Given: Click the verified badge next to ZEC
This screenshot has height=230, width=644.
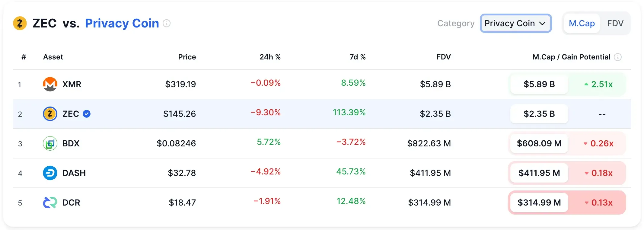Looking at the screenshot, I should click(x=86, y=114).
